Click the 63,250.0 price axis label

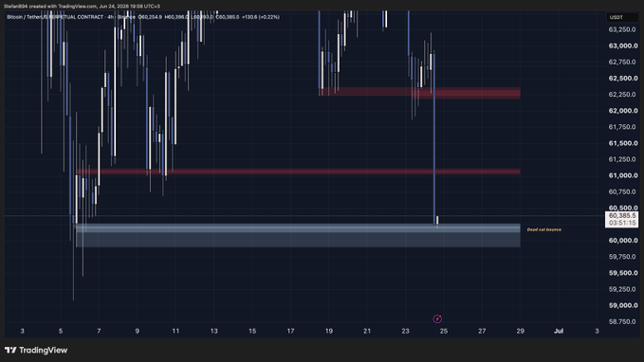[622, 29]
